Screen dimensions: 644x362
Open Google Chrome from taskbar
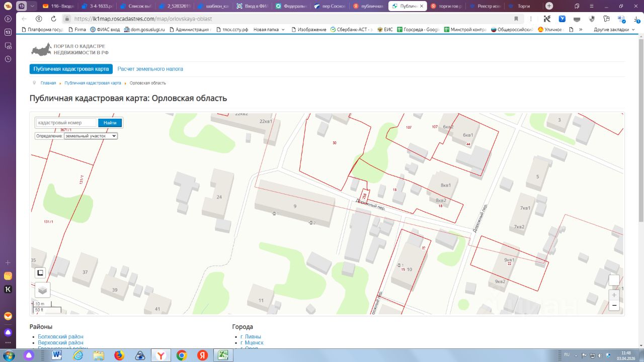point(182,355)
